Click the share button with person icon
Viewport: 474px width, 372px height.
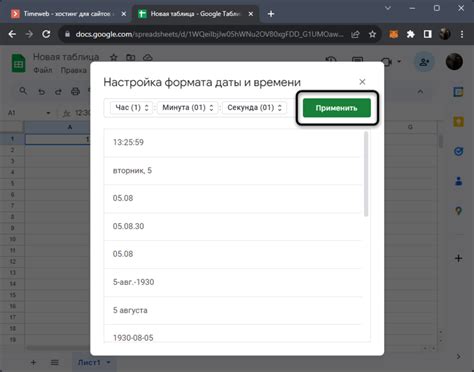(x=424, y=62)
